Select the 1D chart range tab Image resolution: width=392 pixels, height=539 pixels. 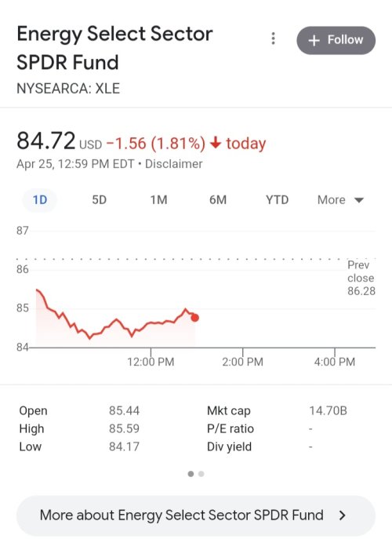coord(39,200)
